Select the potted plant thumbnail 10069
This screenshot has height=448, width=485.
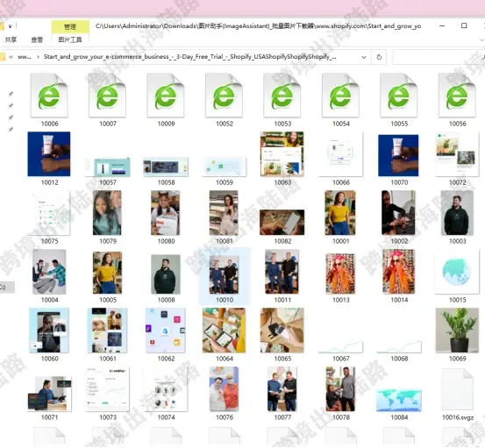pyautogui.click(x=457, y=331)
